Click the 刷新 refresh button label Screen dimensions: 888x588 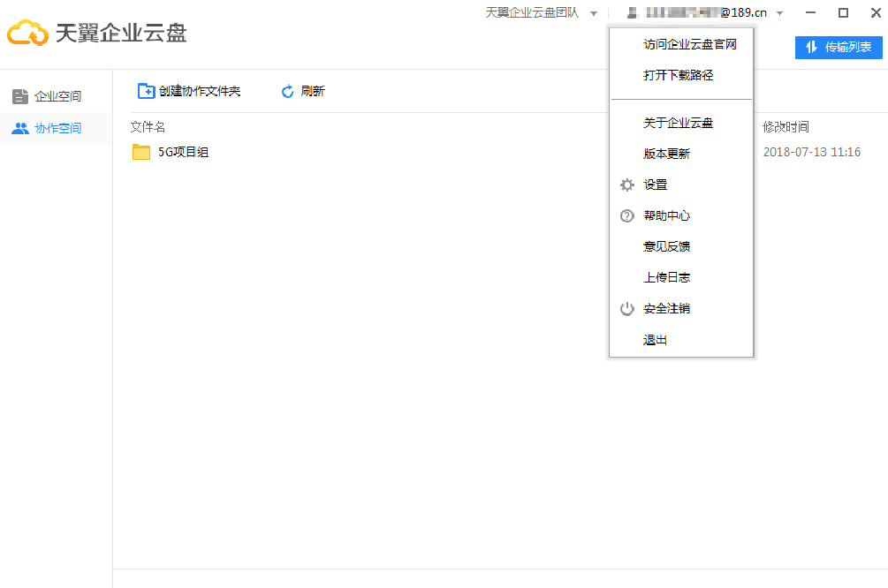(x=313, y=91)
